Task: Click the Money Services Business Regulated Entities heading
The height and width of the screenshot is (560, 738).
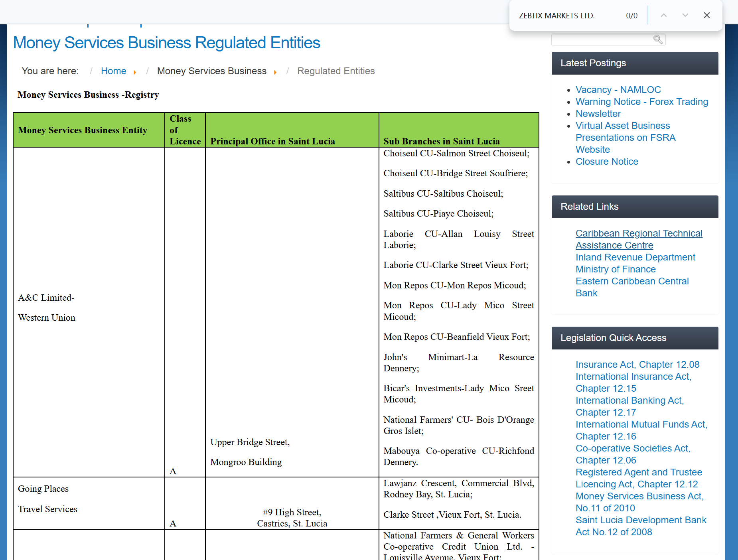Action: (167, 43)
